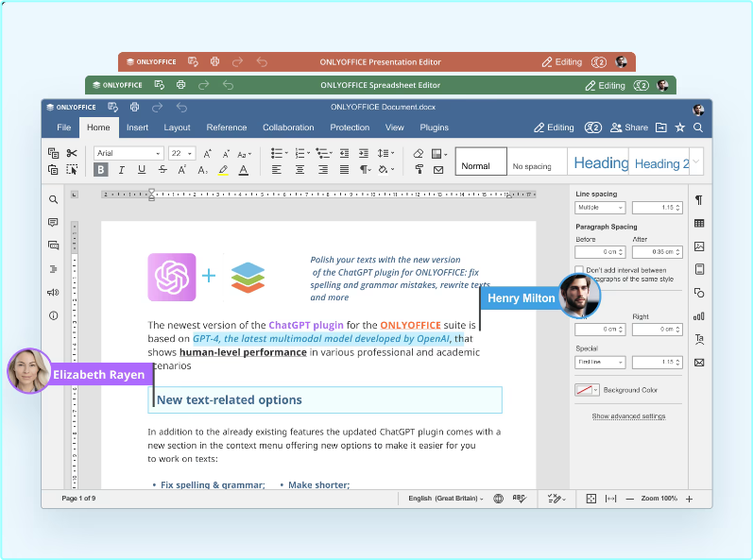
Task: Open the comments panel in left sidebar
Action: tap(53, 223)
